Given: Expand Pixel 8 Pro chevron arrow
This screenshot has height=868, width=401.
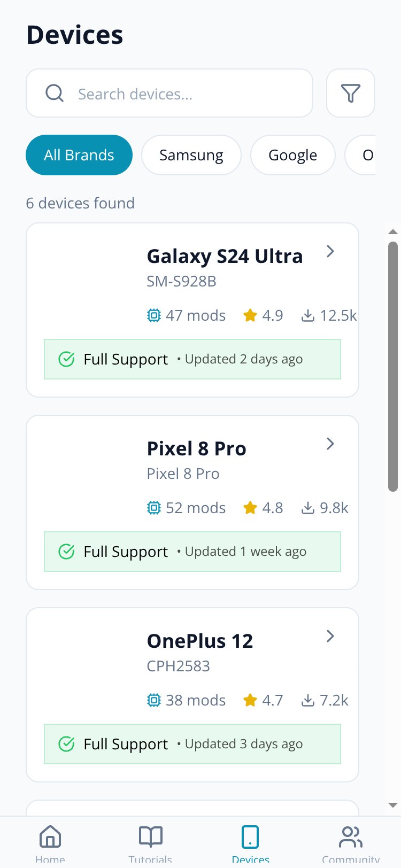Looking at the screenshot, I should point(330,444).
